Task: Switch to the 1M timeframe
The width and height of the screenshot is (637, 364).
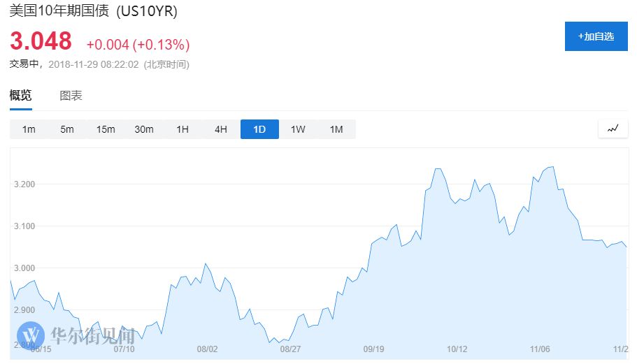Action: pos(336,129)
